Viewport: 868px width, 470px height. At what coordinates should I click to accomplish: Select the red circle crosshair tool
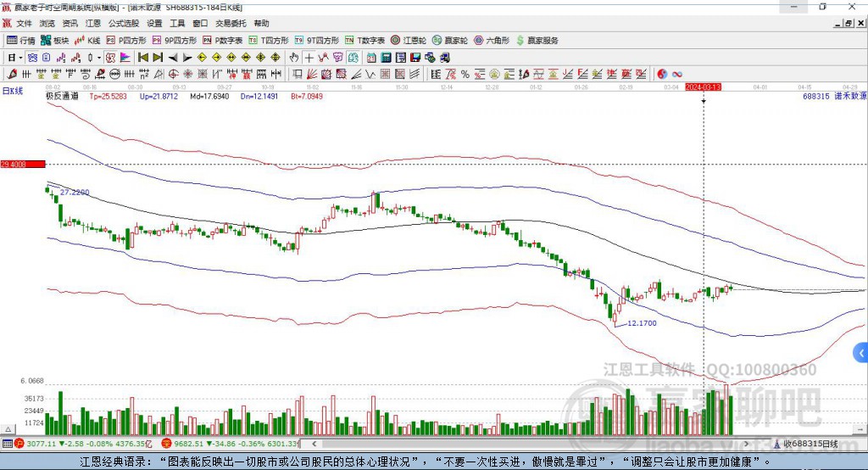point(173,75)
